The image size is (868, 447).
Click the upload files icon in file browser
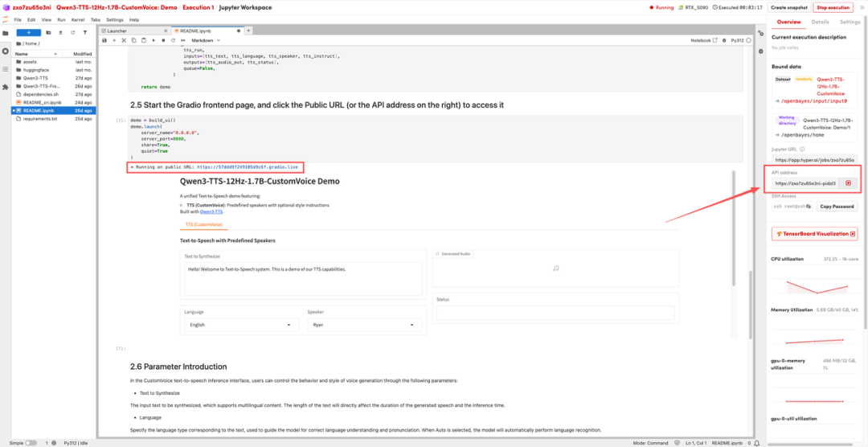[61, 32]
